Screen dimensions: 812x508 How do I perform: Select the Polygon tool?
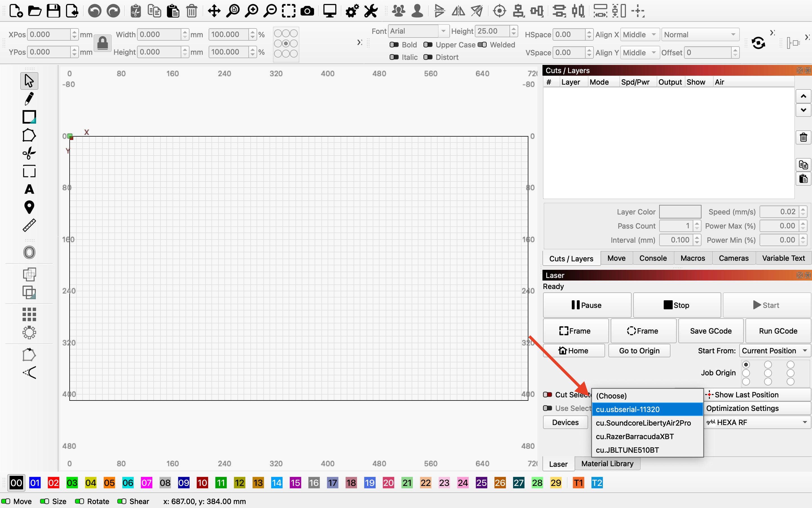coord(29,135)
